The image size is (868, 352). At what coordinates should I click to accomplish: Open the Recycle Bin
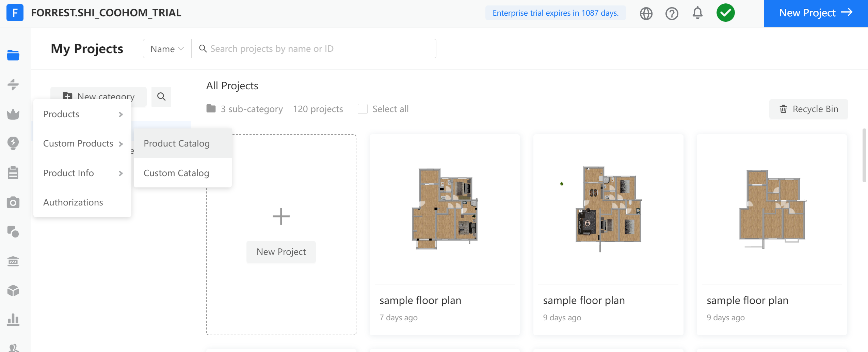coord(808,109)
